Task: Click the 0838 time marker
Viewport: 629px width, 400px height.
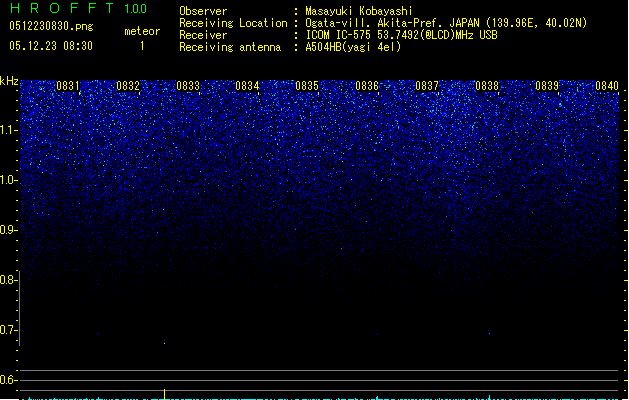Action: coord(487,86)
